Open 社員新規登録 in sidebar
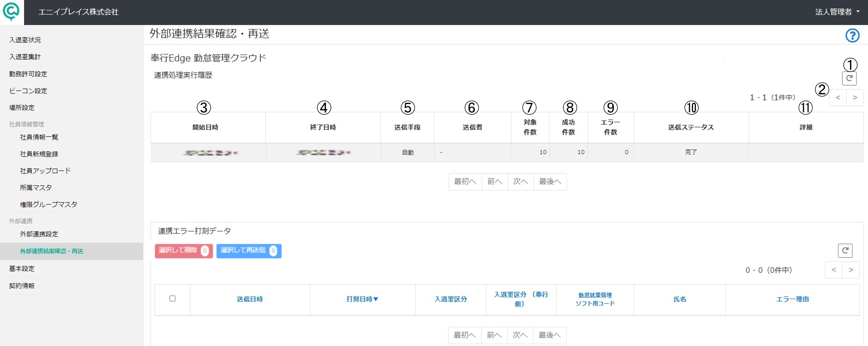 [x=39, y=154]
